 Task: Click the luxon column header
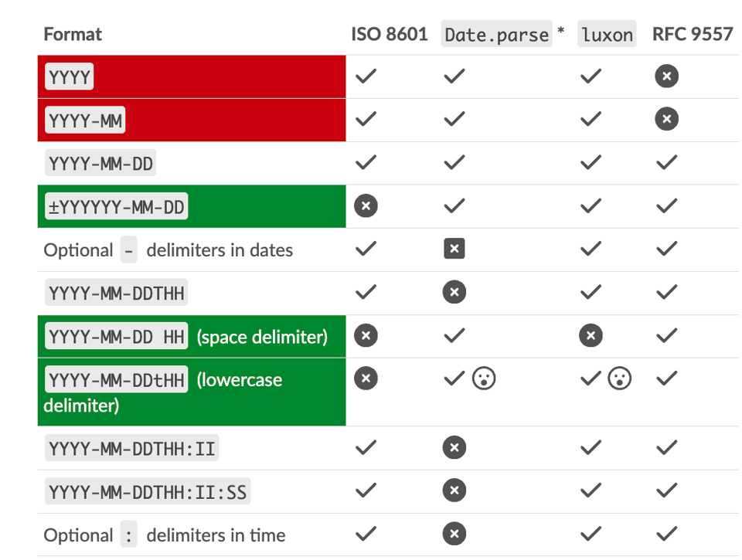point(607,34)
